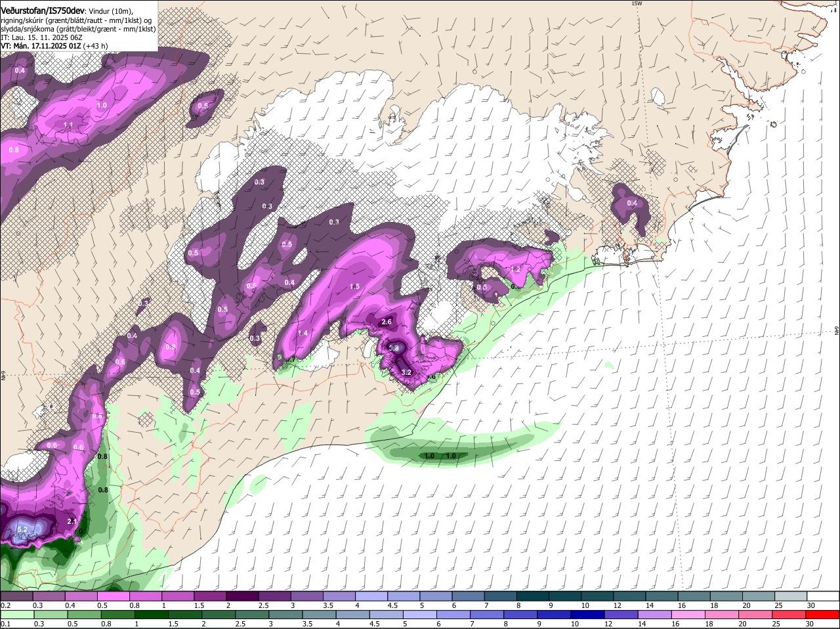Click the 5.2 snowfall value on the map
This screenshot has width=840, height=629.
22,529
